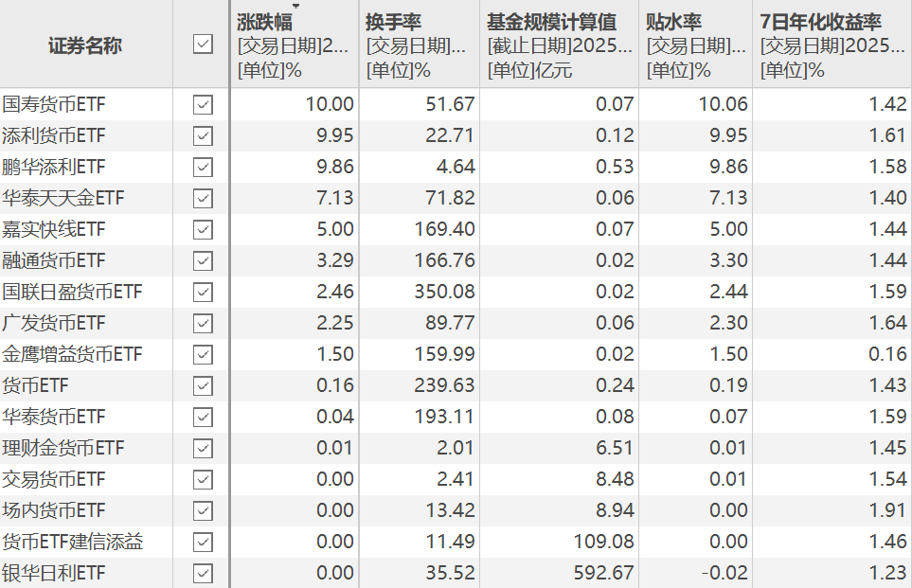The height and width of the screenshot is (588, 912).
Task: Click the 10.00 涨跌幅 value cell
Action: tap(295, 105)
